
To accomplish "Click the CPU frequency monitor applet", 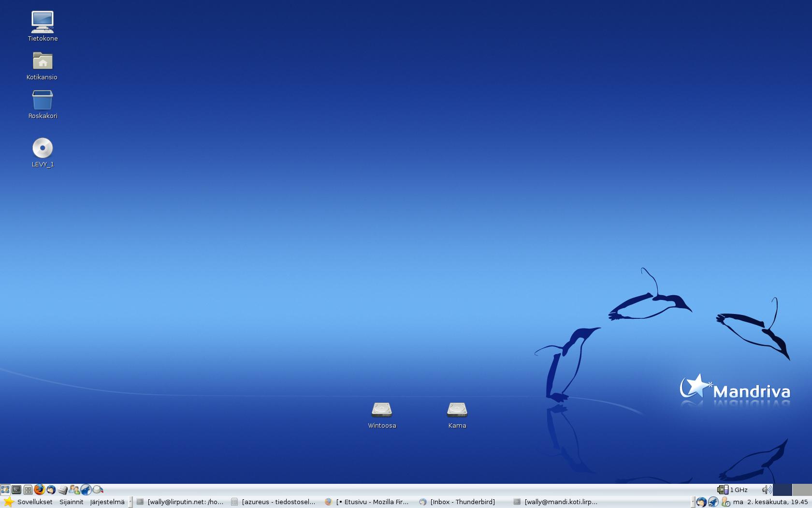I will pos(732,490).
